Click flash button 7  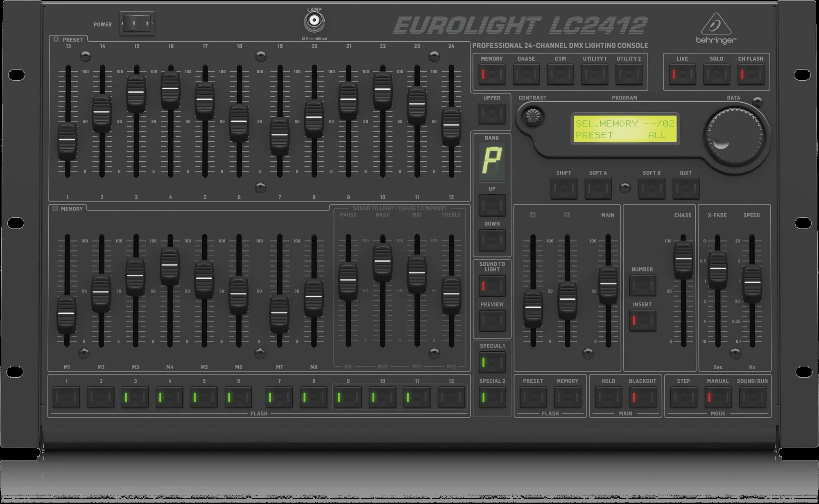pyautogui.click(x=279, y=397)
